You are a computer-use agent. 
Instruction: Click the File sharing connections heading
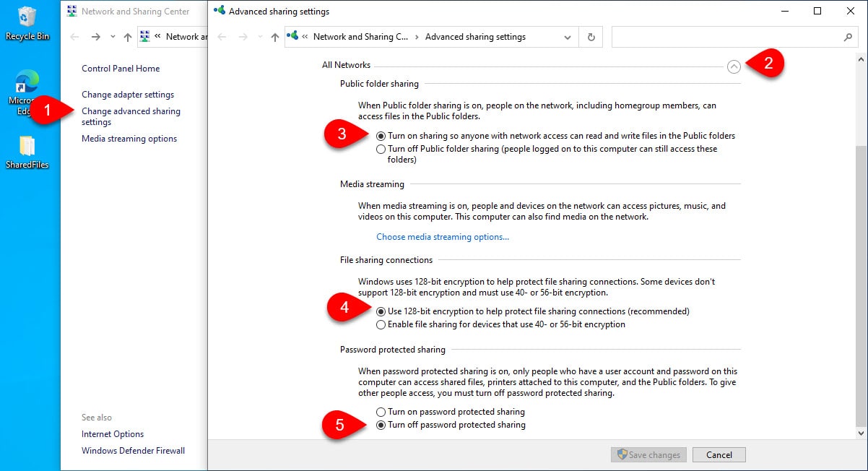[386, 260]
